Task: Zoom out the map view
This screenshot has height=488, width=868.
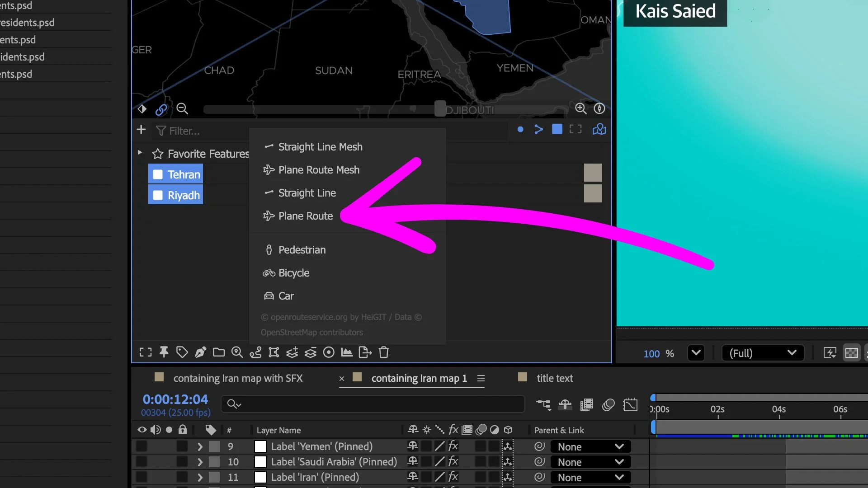Action: pos(182,109)
